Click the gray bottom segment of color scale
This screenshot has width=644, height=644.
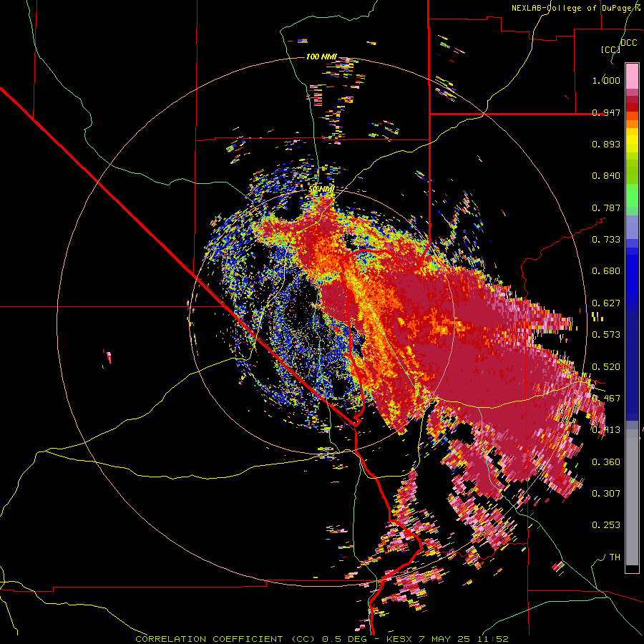pos(632,497)
